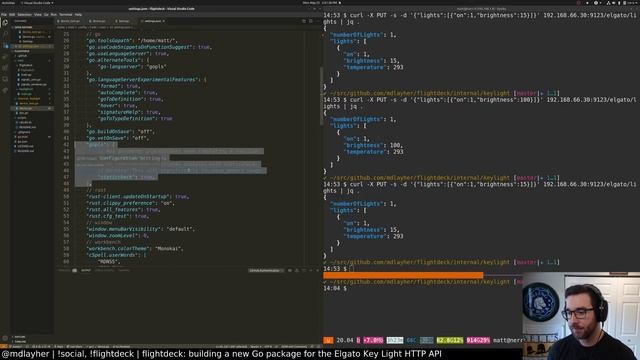Click the webcam overlay thumbnail
640x360 pixels.
pyautogui.click(x=581, y=316)
